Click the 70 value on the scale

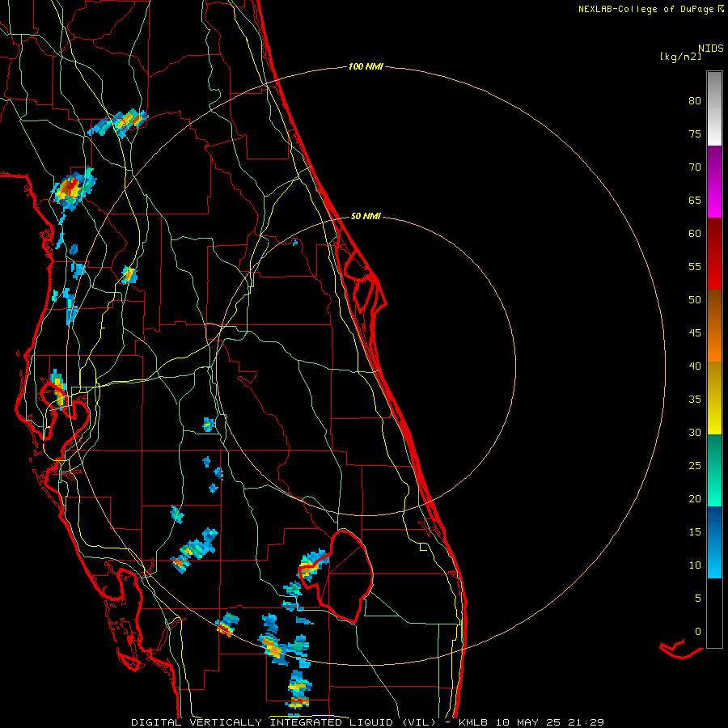695,167
